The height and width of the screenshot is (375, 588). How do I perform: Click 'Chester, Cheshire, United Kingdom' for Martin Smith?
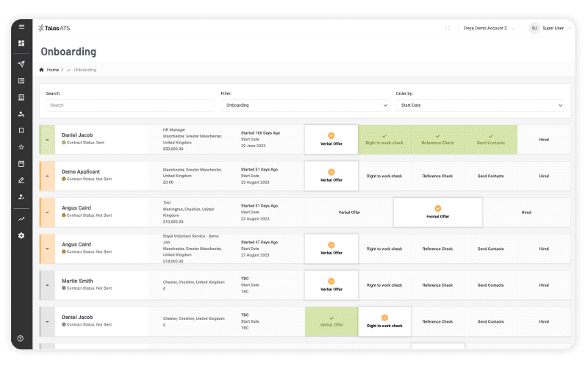(194, 282)
